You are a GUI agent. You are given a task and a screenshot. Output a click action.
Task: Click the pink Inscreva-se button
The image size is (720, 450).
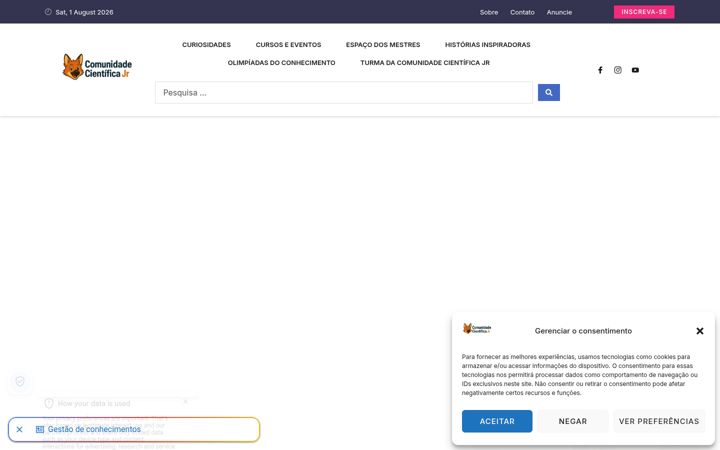[x=644, y=12]
